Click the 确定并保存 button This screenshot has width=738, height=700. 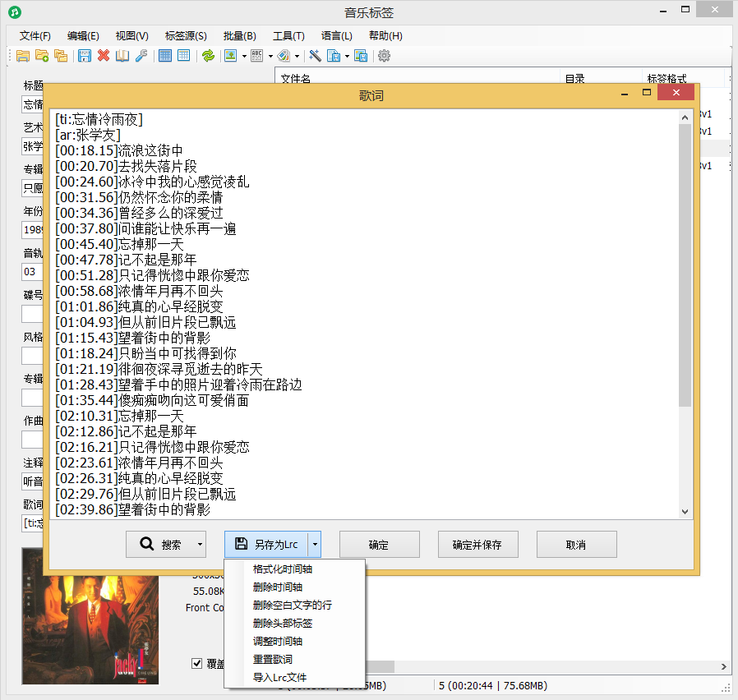coord(477,544)
